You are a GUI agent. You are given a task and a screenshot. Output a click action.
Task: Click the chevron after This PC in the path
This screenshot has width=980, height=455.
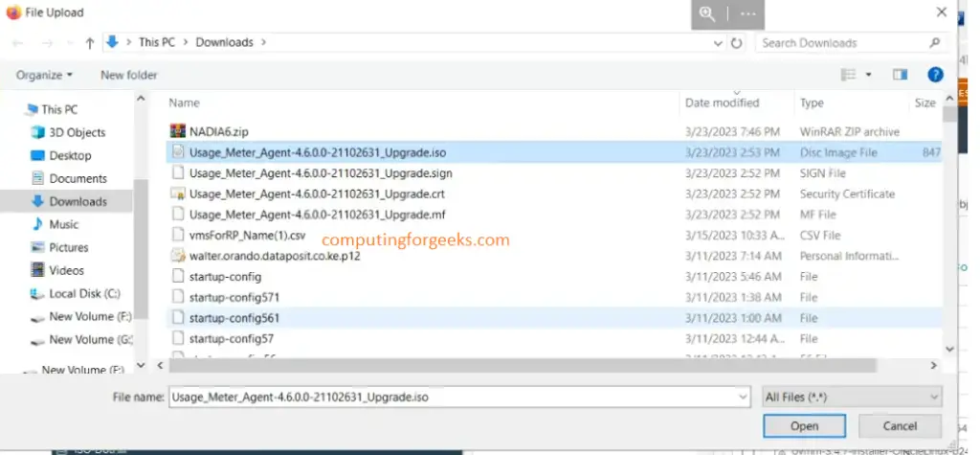click(x=185, y=42)
